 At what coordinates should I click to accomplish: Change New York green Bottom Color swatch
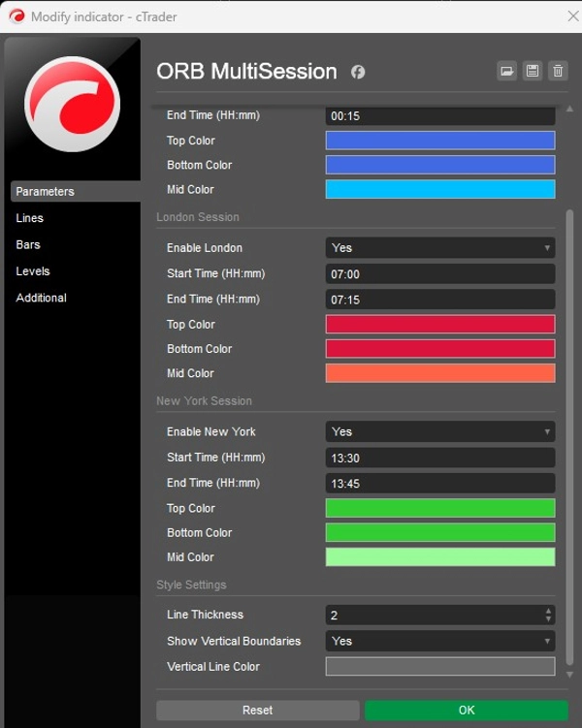(x=440, y=532)
